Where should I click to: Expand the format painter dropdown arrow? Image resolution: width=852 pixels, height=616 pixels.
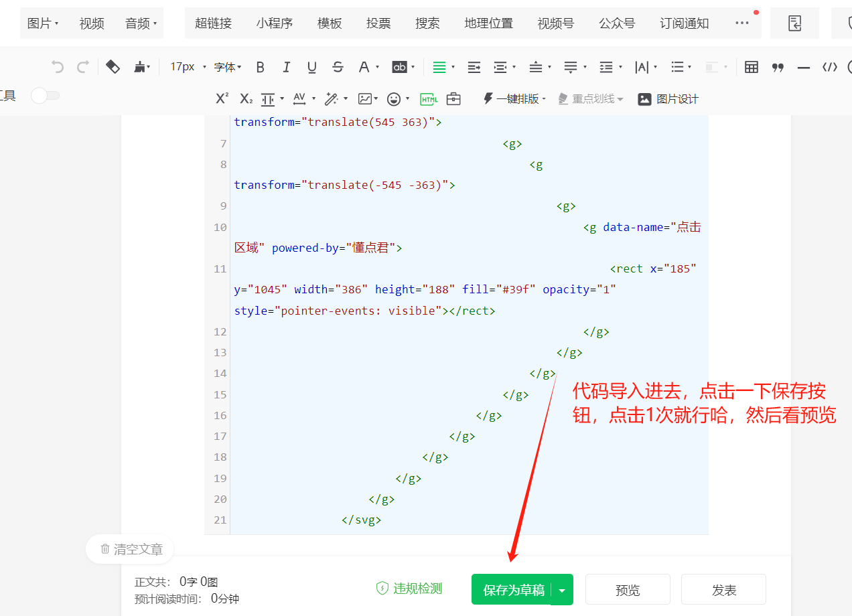pyautogui.click(x=149, y=67)
